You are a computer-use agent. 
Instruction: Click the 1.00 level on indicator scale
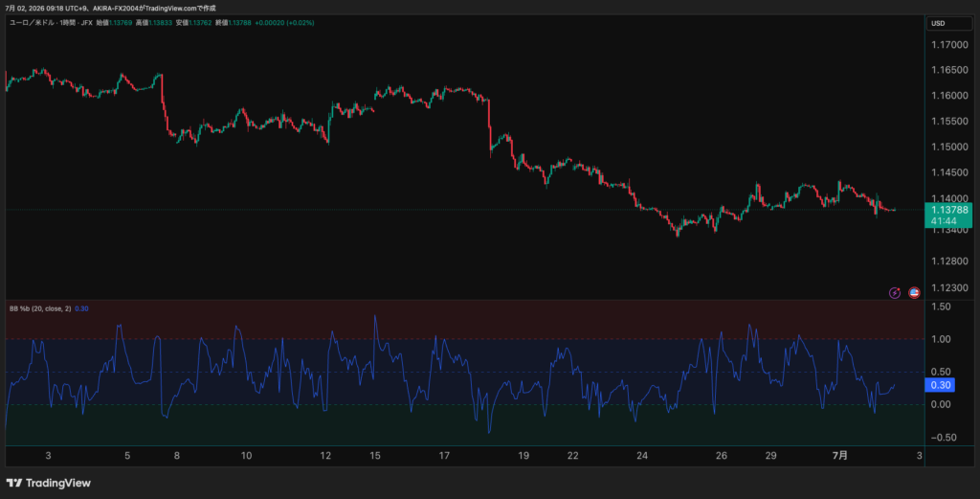click(x=941, y=340)
